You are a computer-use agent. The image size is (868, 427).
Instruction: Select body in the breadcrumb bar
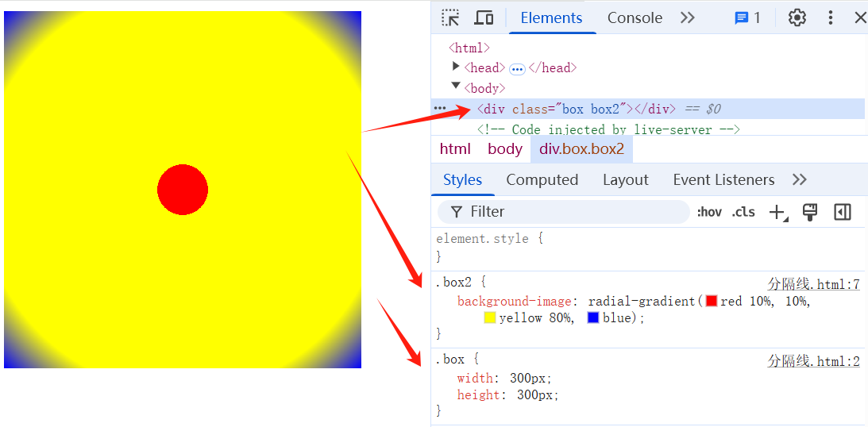(x=505, y=148)
